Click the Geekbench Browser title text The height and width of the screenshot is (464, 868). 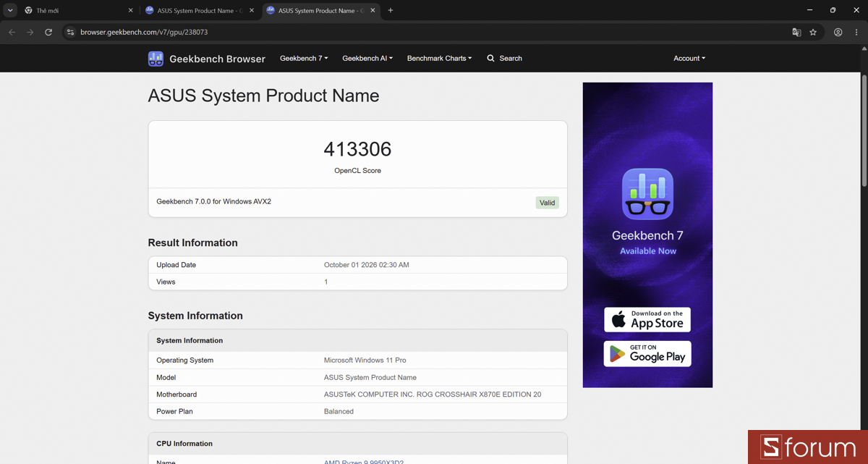point(217,59)
